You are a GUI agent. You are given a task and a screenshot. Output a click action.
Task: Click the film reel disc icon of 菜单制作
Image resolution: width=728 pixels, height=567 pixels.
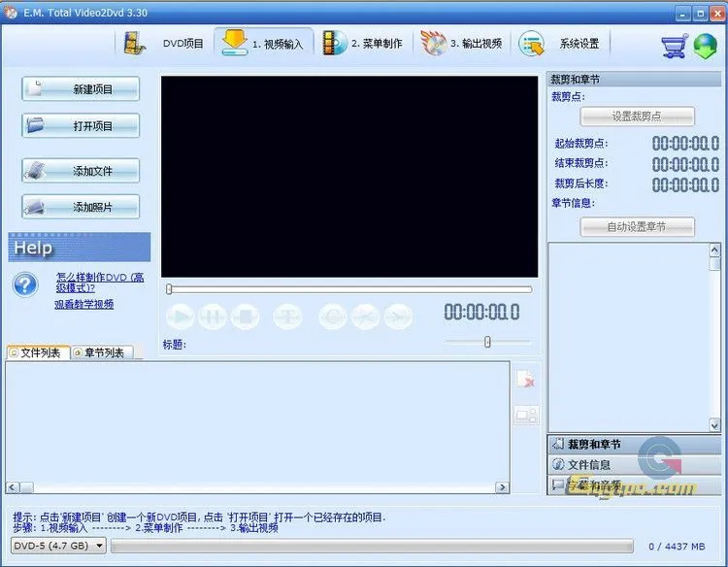click(334, 43)
